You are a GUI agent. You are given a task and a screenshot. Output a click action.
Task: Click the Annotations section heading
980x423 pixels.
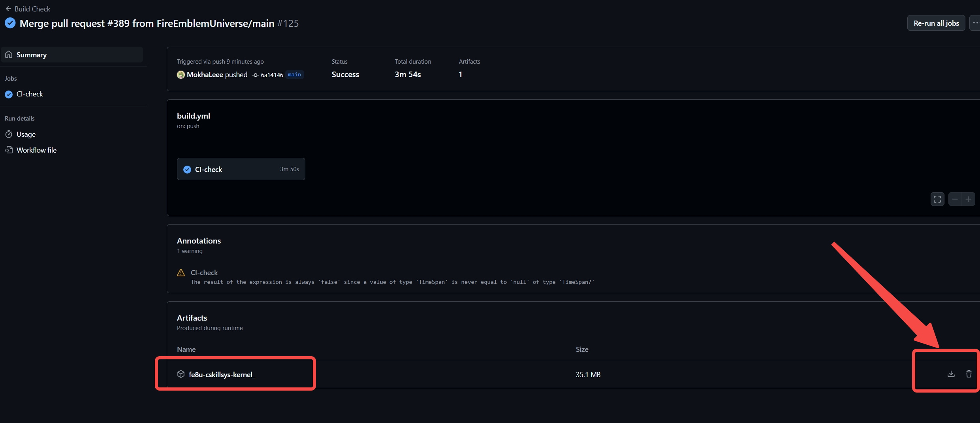(x=199, y=241)
